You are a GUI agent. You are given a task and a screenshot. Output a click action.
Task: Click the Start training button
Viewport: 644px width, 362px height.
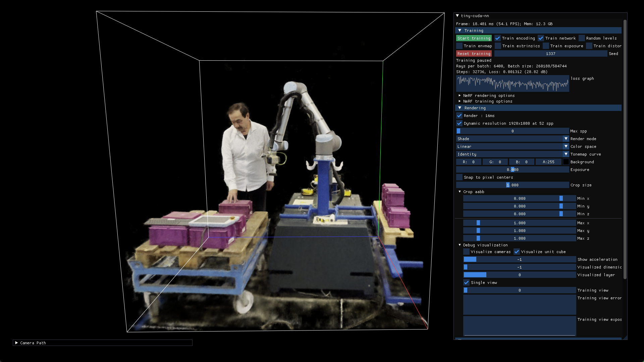(474, 38)
